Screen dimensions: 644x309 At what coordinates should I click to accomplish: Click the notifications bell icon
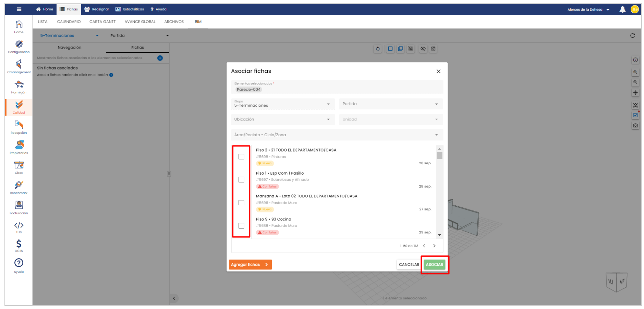click(x=622, y=10)
